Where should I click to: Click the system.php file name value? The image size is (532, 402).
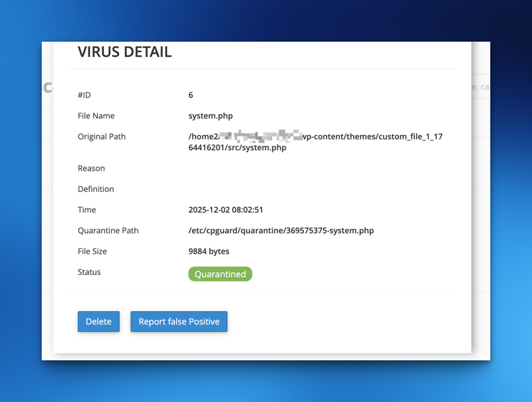click(211, 116)
